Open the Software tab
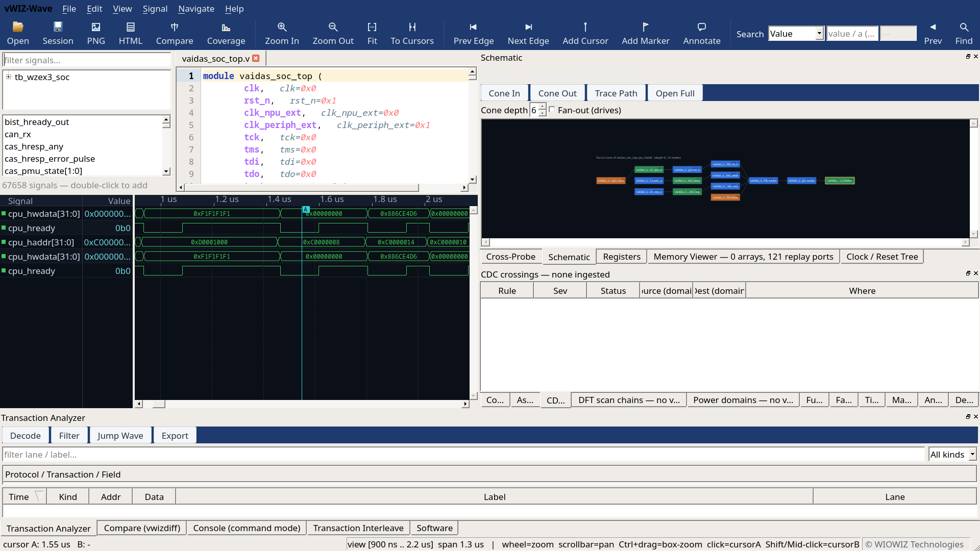This screenshot has width=980, height=551. tap(434, 528)
